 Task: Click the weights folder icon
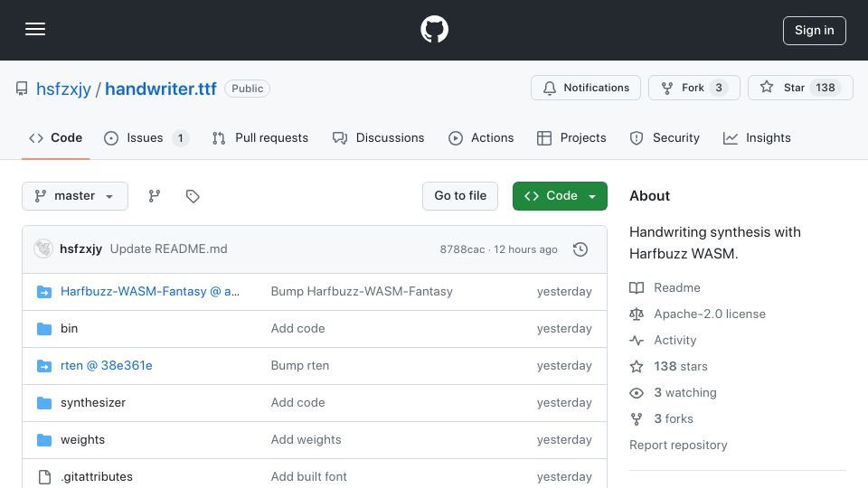(x=44, y=440)
